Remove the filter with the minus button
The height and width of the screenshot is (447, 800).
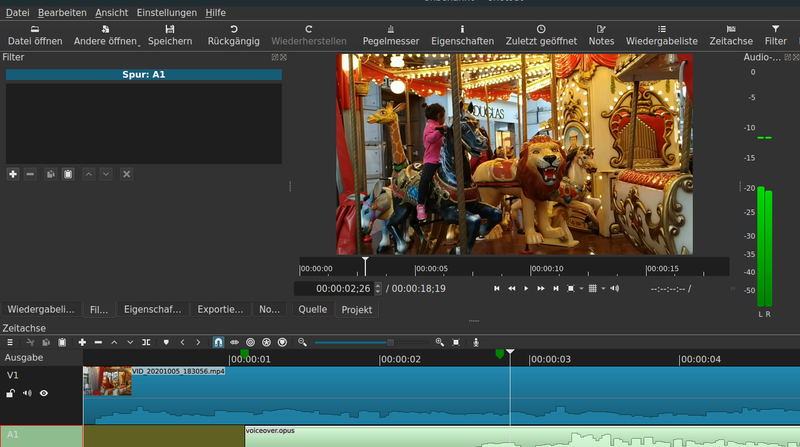(x=30, y=174)
